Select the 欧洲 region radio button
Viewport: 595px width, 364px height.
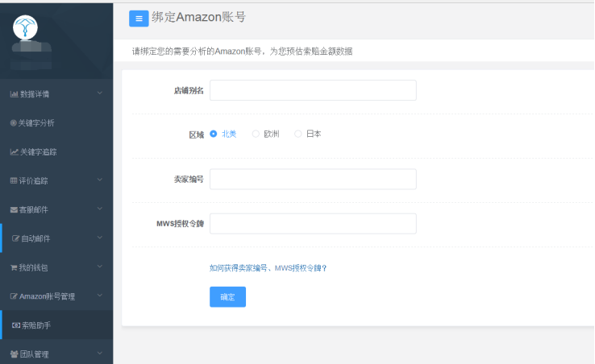click(256, 134)
